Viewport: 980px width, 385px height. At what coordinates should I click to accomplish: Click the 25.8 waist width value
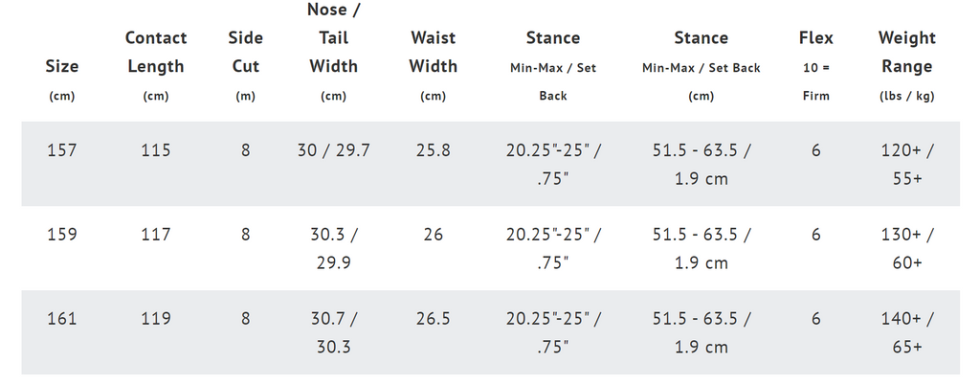click(434, 150)
